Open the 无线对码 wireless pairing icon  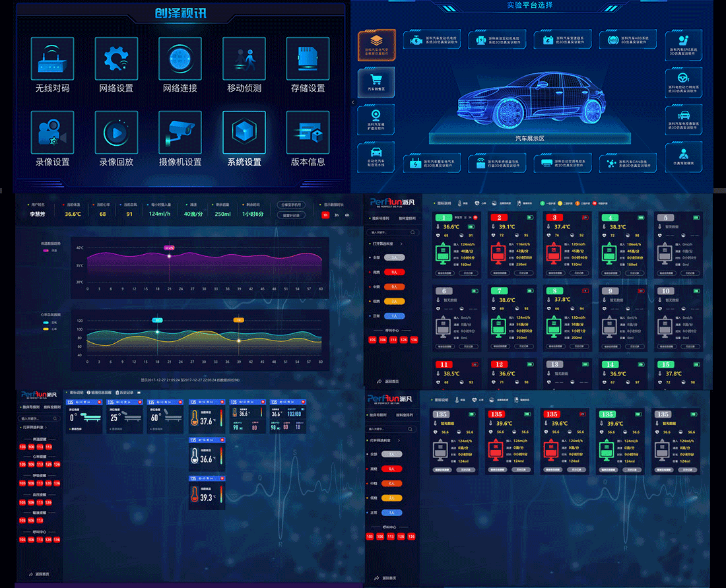tap(52, 59)
